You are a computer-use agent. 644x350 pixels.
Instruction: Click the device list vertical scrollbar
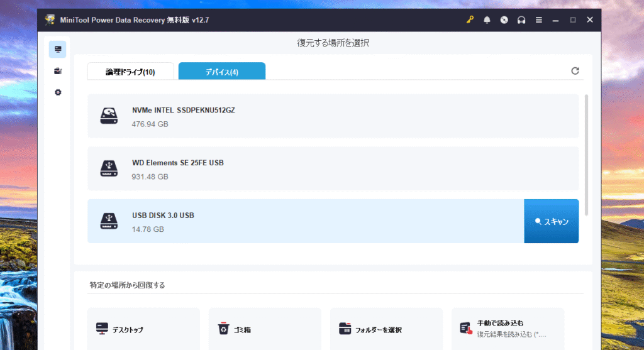pos(587,155)
